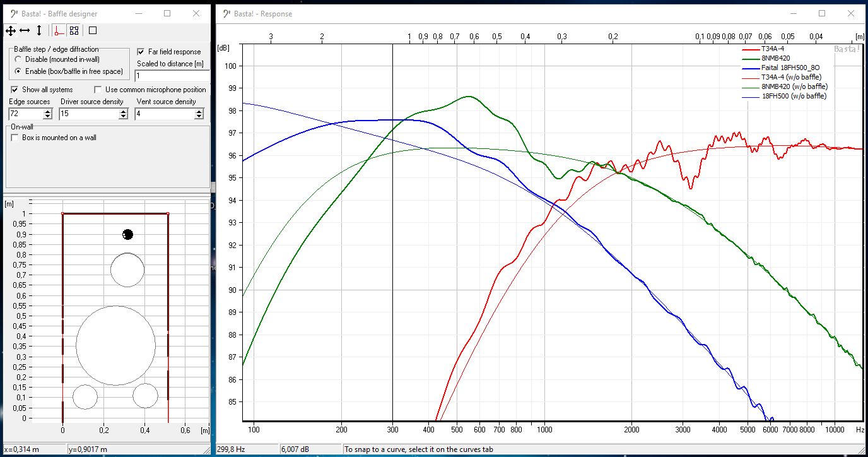Select Enable (box/baffle in free space)
Image resolution: width=868 pixels, height=457 pixels.
(18, 71)
